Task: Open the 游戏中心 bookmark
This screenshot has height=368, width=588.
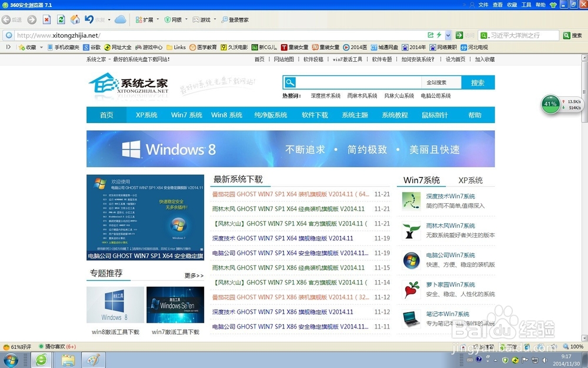Action: click(149, 47)
